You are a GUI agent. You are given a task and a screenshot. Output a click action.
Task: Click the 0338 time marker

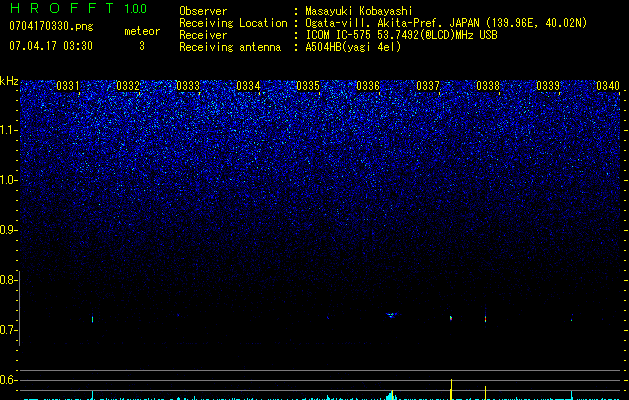[x=488, y=86]
